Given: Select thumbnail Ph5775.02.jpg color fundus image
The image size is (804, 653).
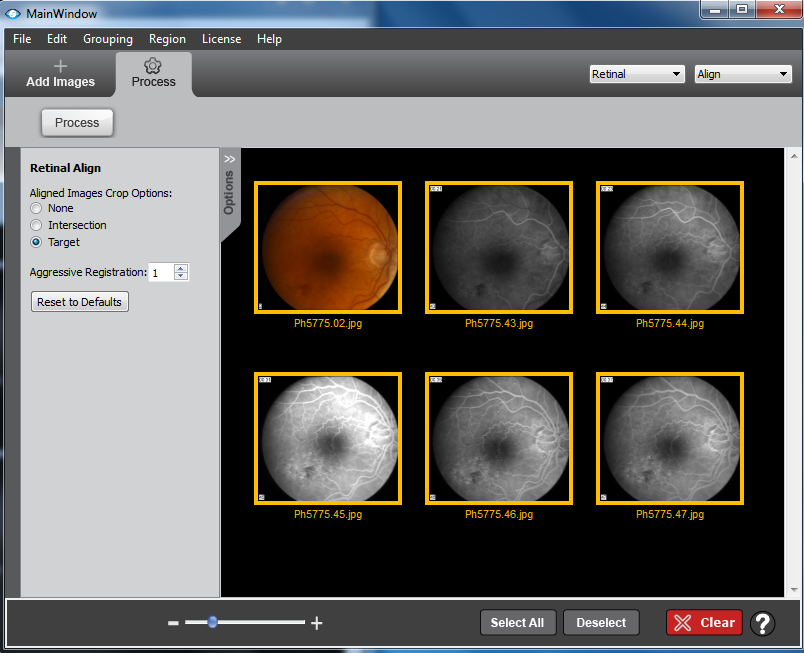Looking at the screenshot, I should (328, 247).
